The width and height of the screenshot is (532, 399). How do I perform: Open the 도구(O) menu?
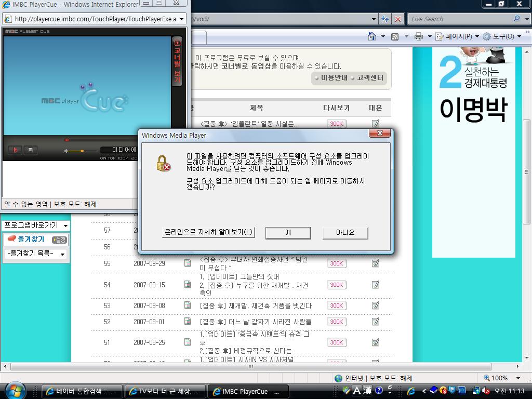(x=502, y=36)
